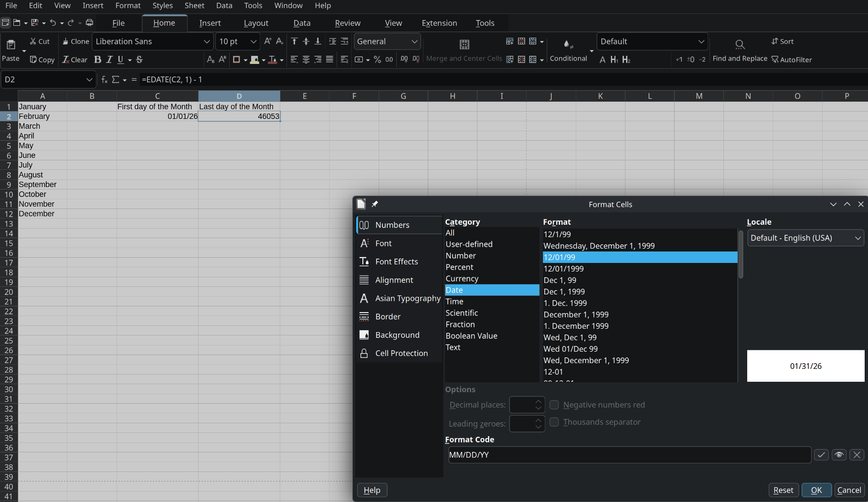The width and height of the screenshot is (868, 502).
Task: Open font color swatch in toolbar
Action: pyautogui.click(x=273, y=60)
